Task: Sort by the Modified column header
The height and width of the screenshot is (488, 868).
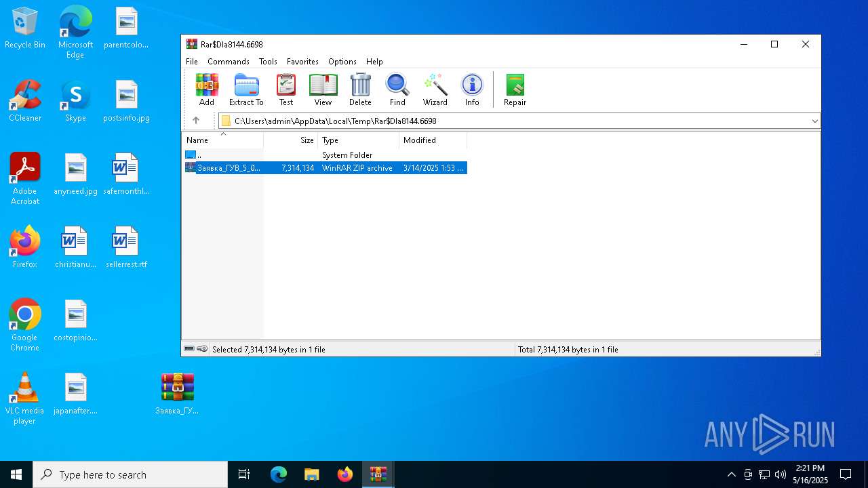Action: [433, 140]
